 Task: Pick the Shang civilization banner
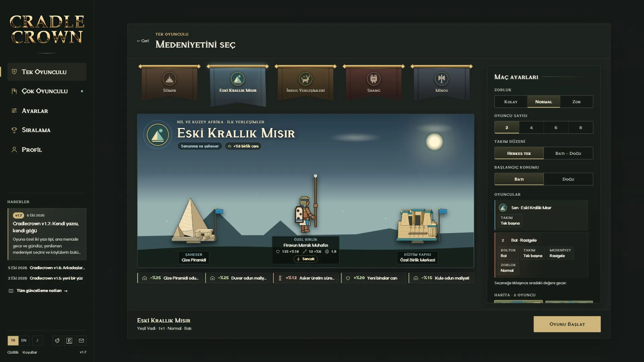(373, 82)
